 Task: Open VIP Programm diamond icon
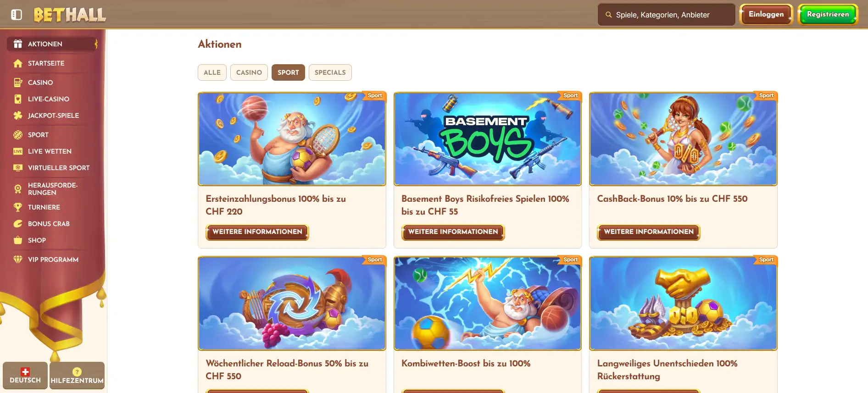[18, 260]
